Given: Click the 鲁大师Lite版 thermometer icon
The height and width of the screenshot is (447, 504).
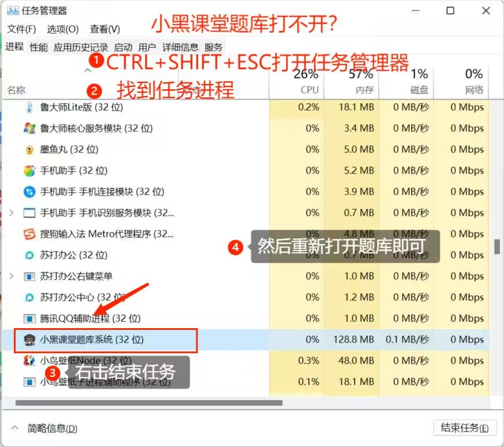Looking at the screenshot, I should pyautogui.click(x=29, y=107).
